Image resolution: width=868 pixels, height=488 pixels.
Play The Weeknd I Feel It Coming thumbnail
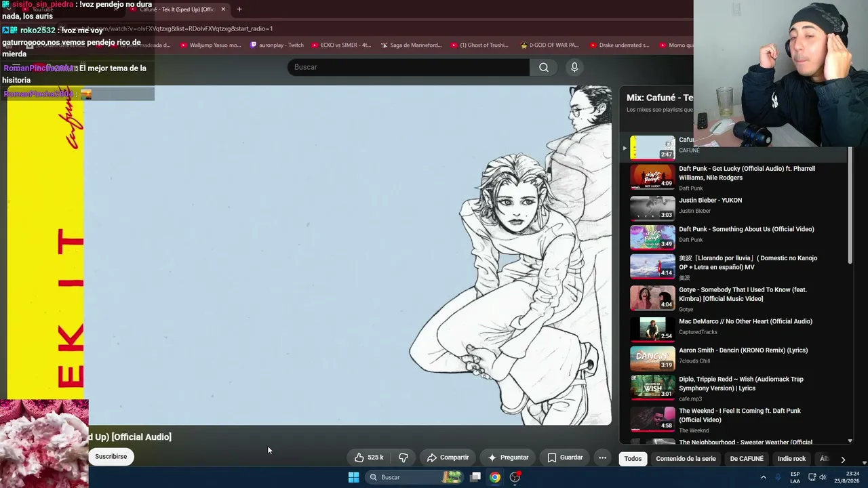point(652,419)
